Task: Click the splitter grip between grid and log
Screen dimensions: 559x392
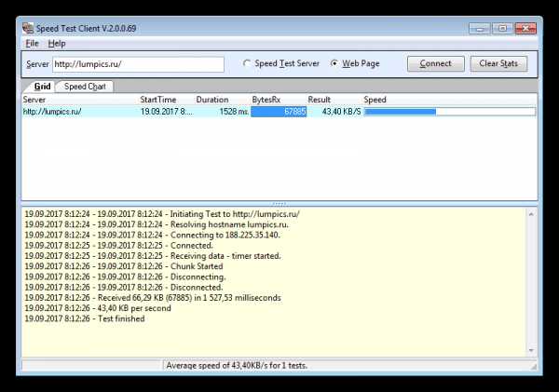Action: click(279, 204)
